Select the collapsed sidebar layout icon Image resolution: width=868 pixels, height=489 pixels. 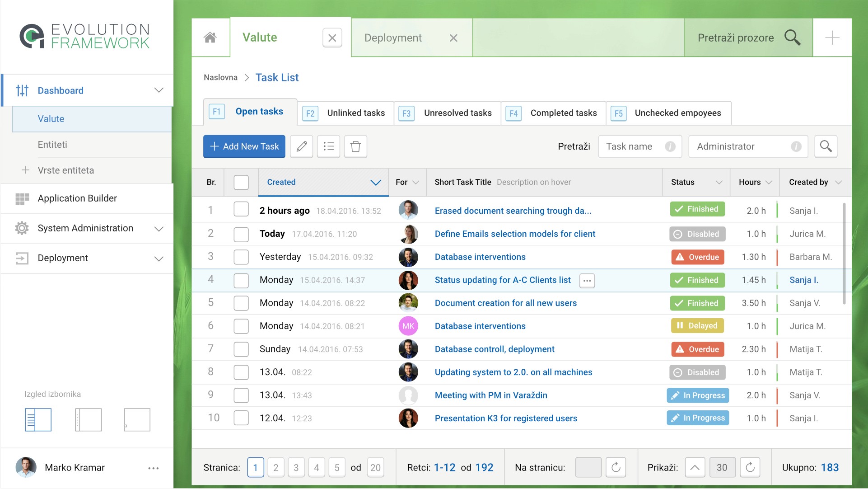pos(88,419)
